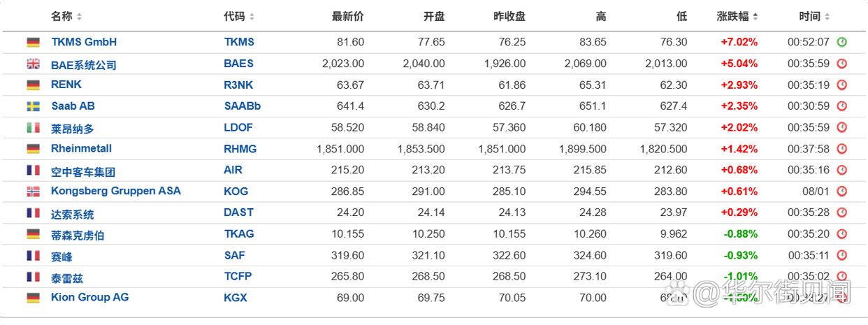Sort by 时间 using its header arrow
This screenshot has width=868, height=325.
click(827, 17)
